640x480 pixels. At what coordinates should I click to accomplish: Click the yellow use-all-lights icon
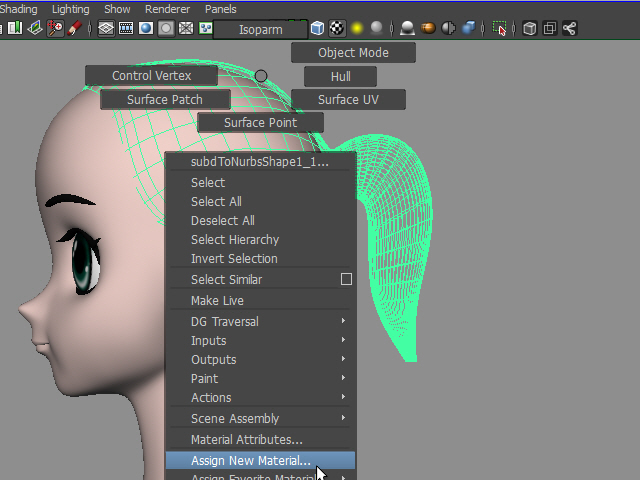(357, 29)
